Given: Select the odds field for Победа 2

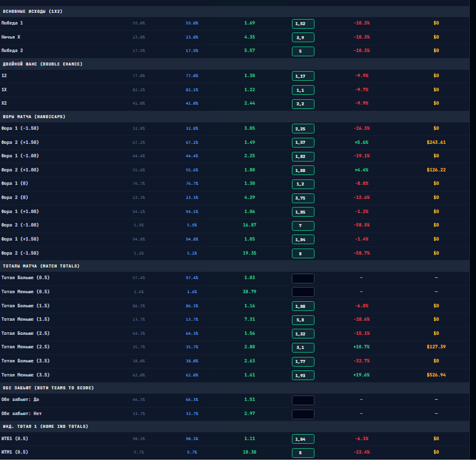Looking at the screenshot, I should (303, 51).
